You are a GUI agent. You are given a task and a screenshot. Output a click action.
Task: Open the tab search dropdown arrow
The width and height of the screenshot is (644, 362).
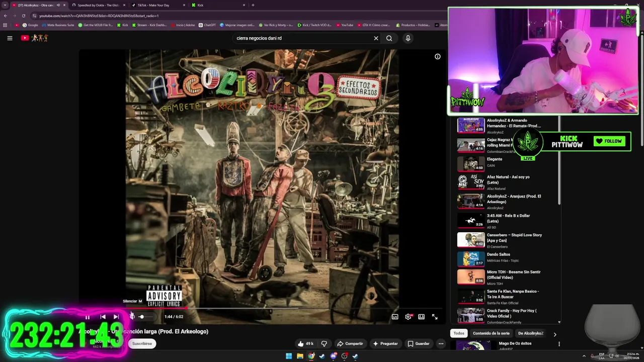pyautogui.click(x=5, y=5)
